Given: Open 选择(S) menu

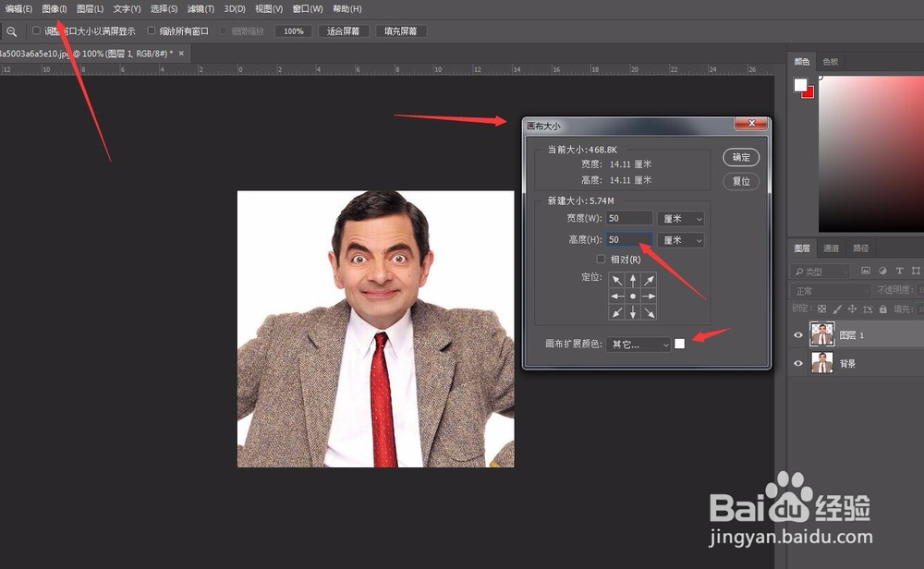Looking at the screenshot, I should pyautogui.click(x=164, y=9).
